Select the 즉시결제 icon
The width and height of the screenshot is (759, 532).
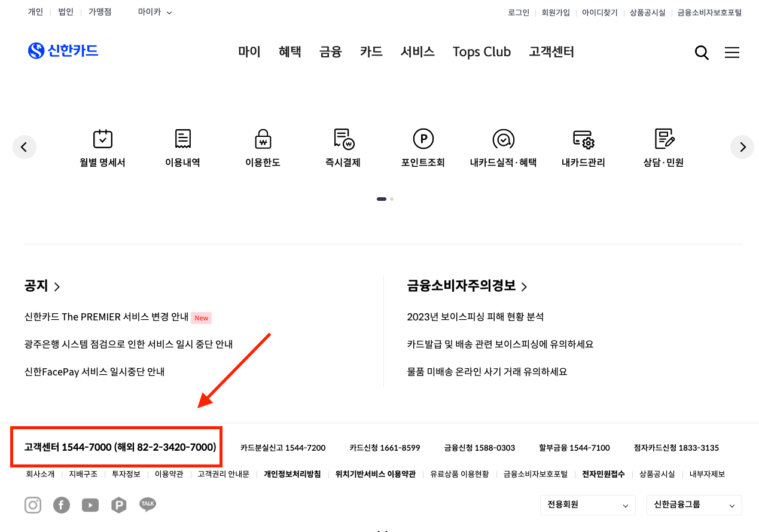pos(343,139)
